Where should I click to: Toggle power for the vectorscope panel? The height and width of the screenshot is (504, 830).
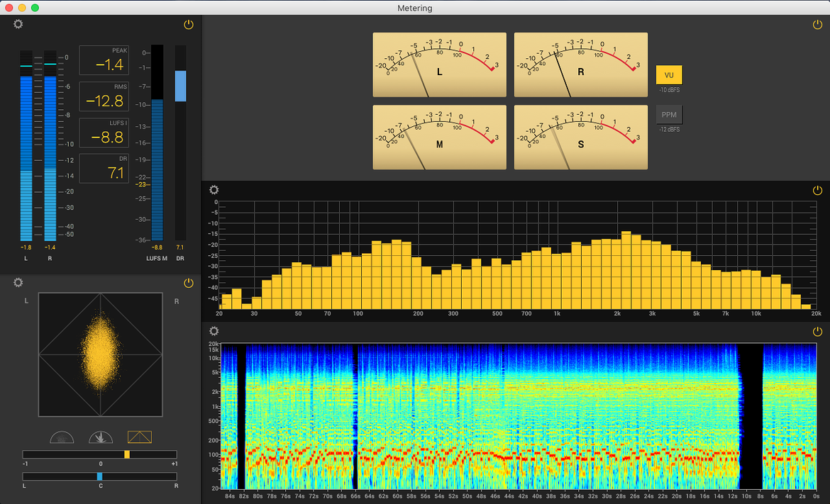(189, 283)
